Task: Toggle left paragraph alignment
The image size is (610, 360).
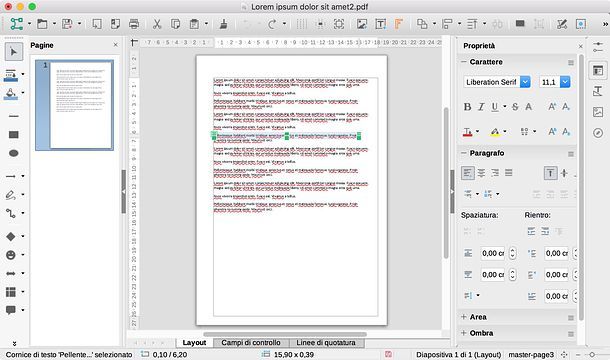Action: click(x=468, y=173)
